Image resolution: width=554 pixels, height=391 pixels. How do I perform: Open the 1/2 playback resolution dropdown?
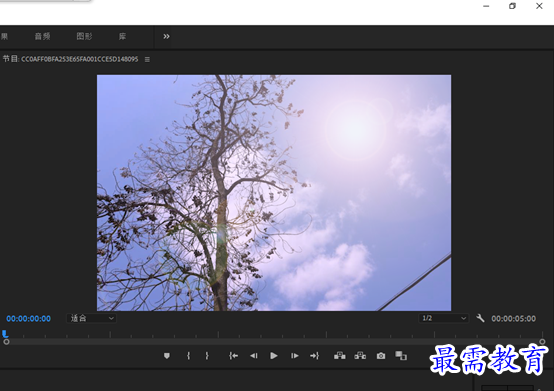[x=443, y=318]
